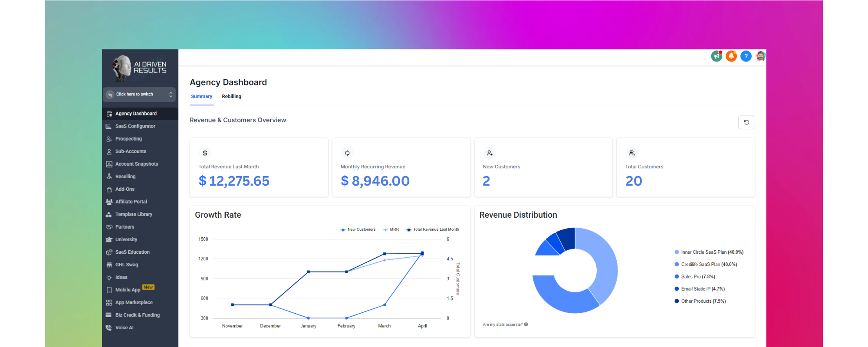Click the info icon beside stats accurate
Viewport: 868px width, 347px height.
(x=526, y=324)
